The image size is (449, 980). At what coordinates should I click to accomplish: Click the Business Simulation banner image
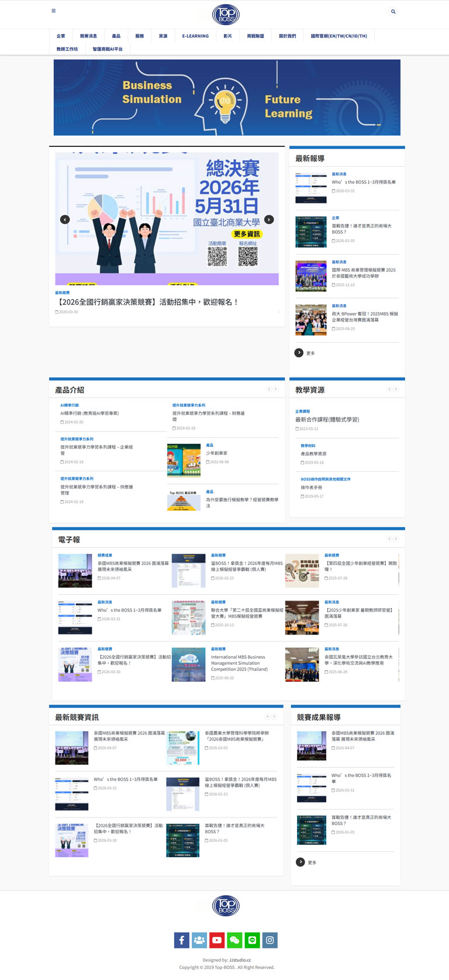(227, 98)
